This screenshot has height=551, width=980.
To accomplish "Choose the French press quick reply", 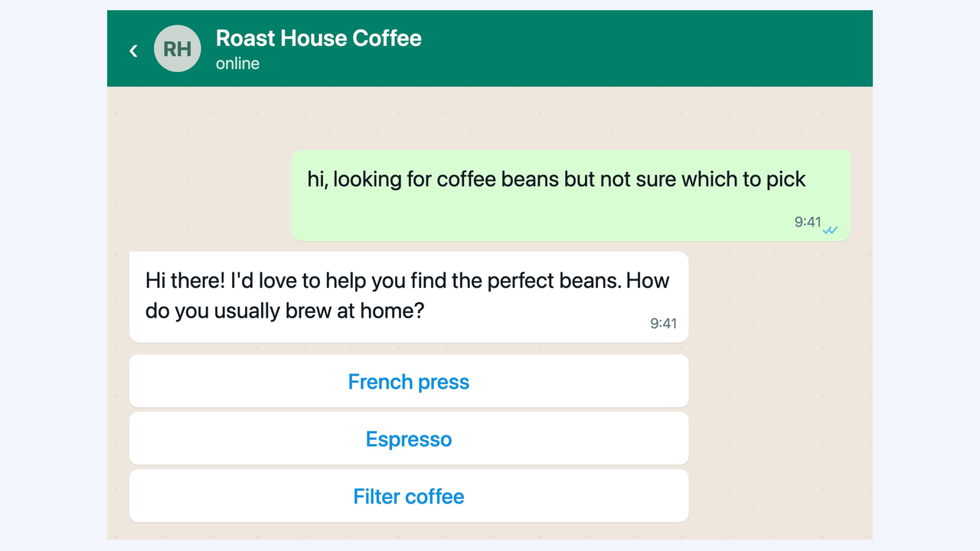I will (409, 381).
